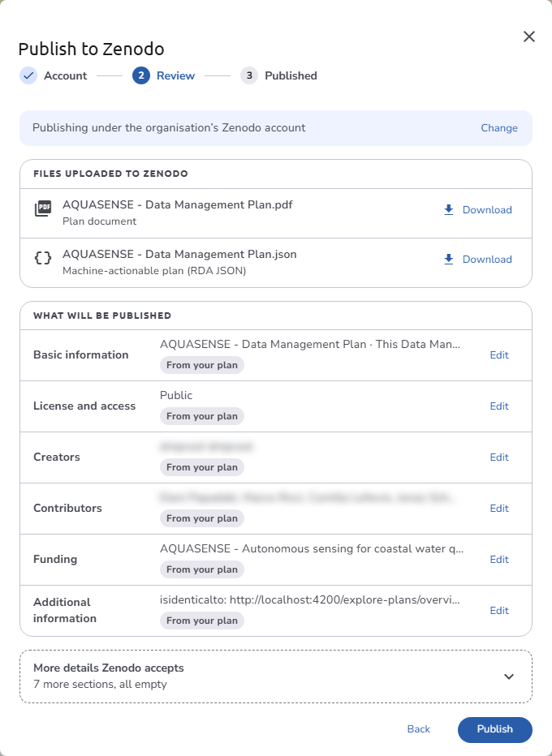Click the 'Publish to Zenodo' dialog title
Image resolution: width=552 pixels, height=756 pixels.
(x=91, y=49)
